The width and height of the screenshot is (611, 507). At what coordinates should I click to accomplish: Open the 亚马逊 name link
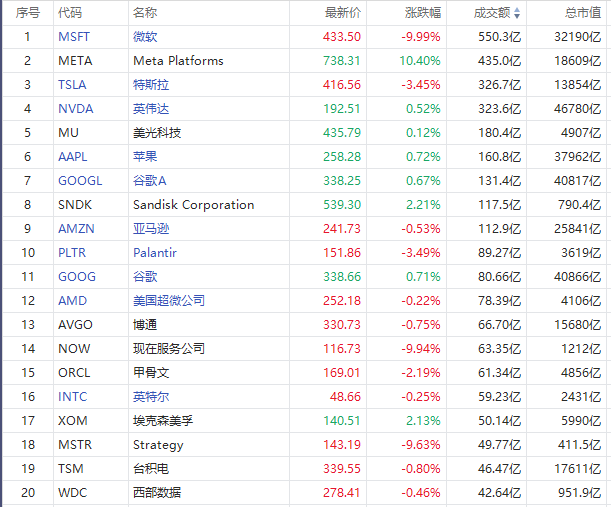151,229
